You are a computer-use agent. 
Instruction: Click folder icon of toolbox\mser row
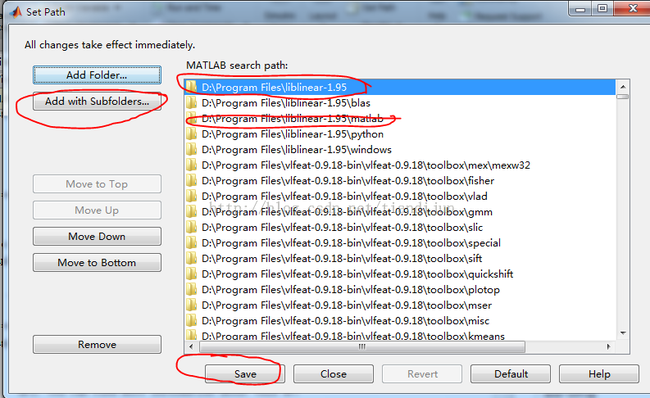click(192, 305)
